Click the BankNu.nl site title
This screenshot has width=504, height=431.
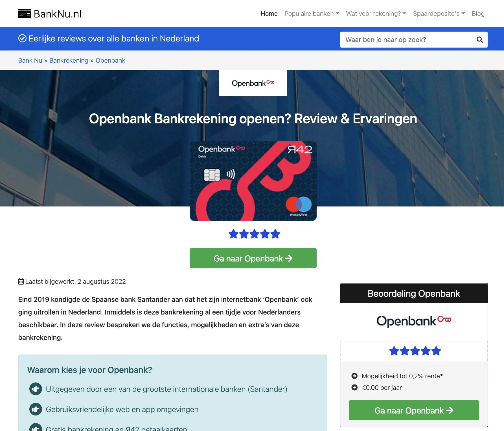58,14
